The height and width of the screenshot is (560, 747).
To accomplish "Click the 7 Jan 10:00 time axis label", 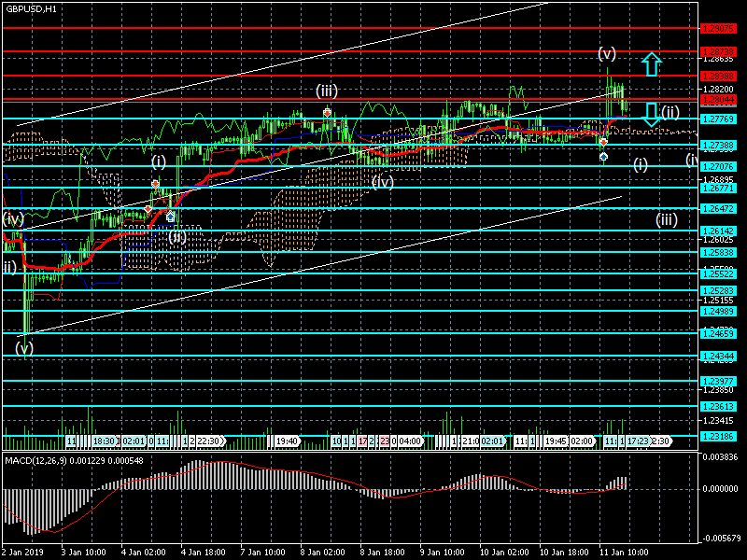I will [263, 553].
